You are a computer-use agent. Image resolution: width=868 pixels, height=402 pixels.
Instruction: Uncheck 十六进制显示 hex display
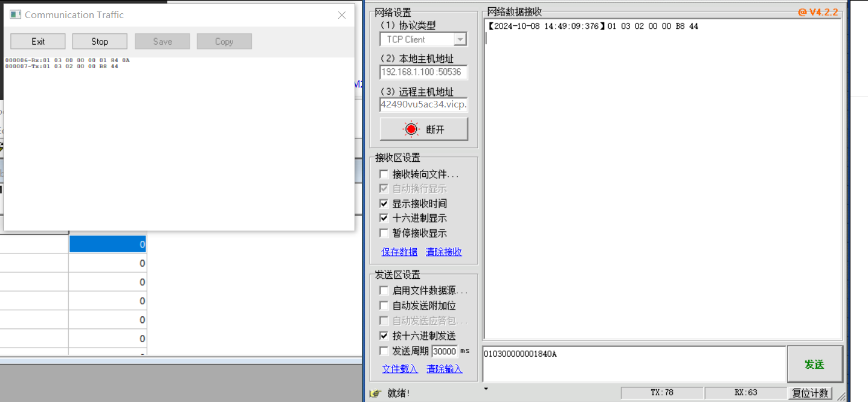pyautogui.click(x=384, y=218)
